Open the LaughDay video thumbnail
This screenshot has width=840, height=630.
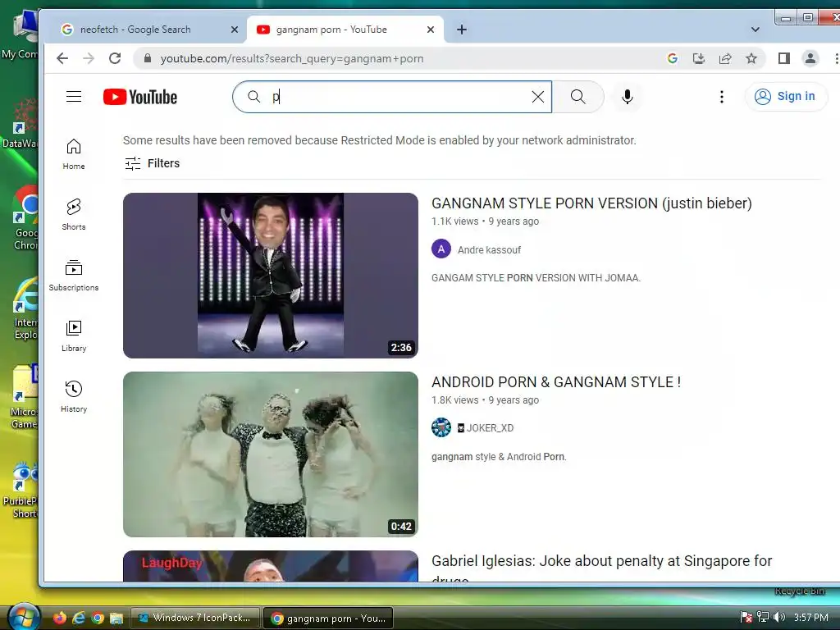(271, 566)
